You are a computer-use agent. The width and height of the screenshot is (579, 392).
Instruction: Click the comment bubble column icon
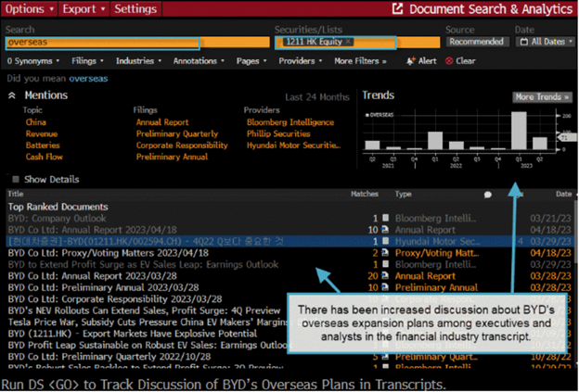point(488,195)
